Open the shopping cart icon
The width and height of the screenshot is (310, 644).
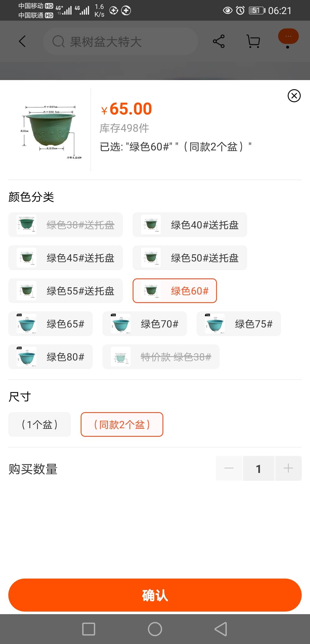pos(253,41)
